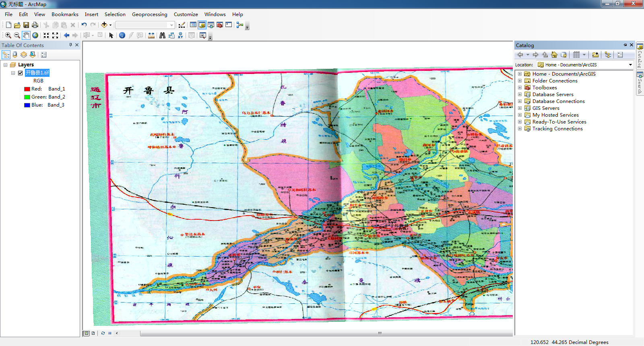Click the Add Data toolbar button
Screen dimensions: 644x346
[104, 25]
